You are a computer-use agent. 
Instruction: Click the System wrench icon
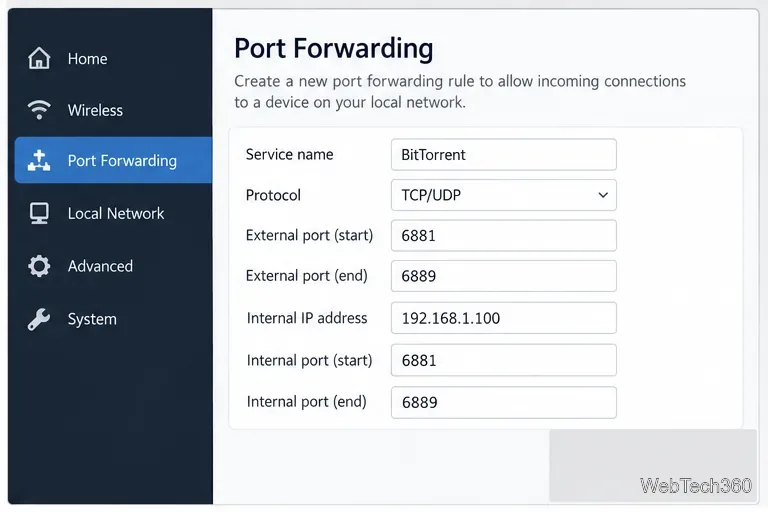[x=39, y=319]
